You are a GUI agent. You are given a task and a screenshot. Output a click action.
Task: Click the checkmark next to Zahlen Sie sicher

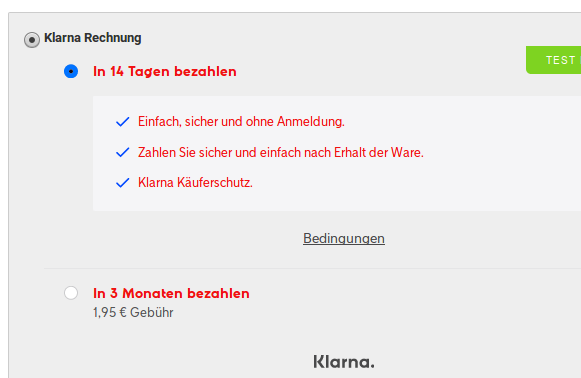123,152
